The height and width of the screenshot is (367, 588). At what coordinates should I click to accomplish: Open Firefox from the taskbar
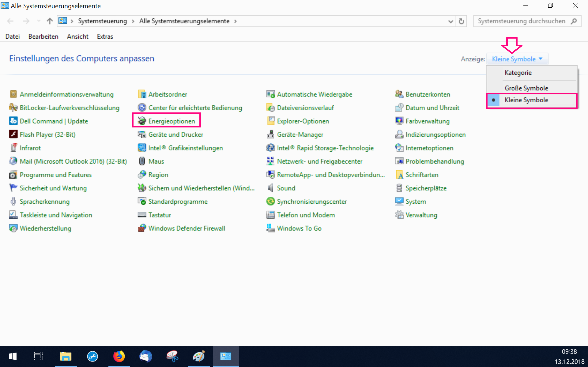pos(119,356)
